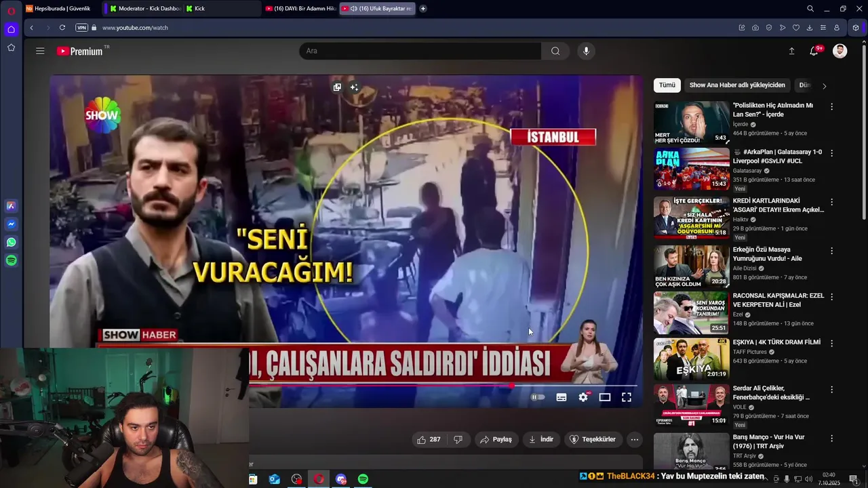
Task: Open options for Barış Manço video
Action: pyautogui.click(x=831, y=438)
